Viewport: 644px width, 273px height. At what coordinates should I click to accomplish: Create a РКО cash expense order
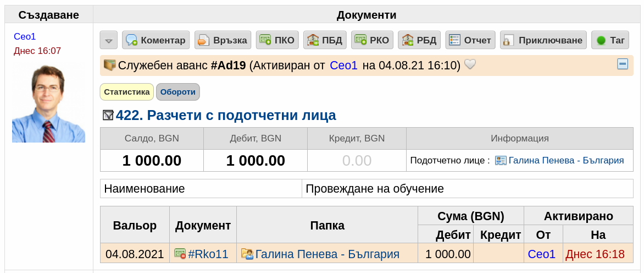tap(373, 40)
